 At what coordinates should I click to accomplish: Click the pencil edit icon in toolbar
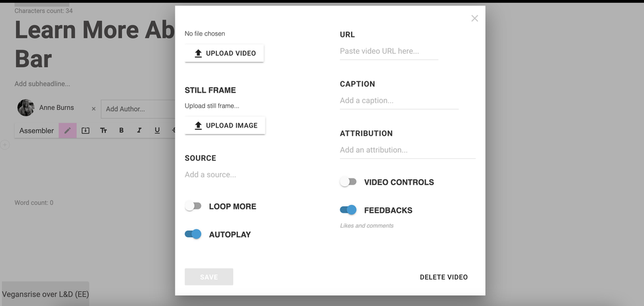pos(68,131)
